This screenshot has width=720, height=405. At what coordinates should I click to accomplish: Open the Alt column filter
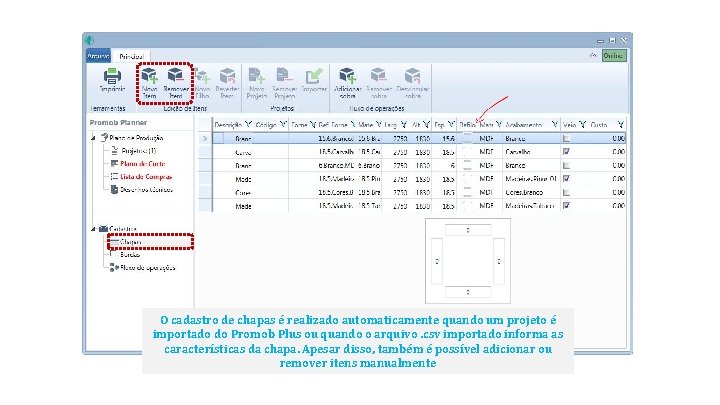point(426,124)
